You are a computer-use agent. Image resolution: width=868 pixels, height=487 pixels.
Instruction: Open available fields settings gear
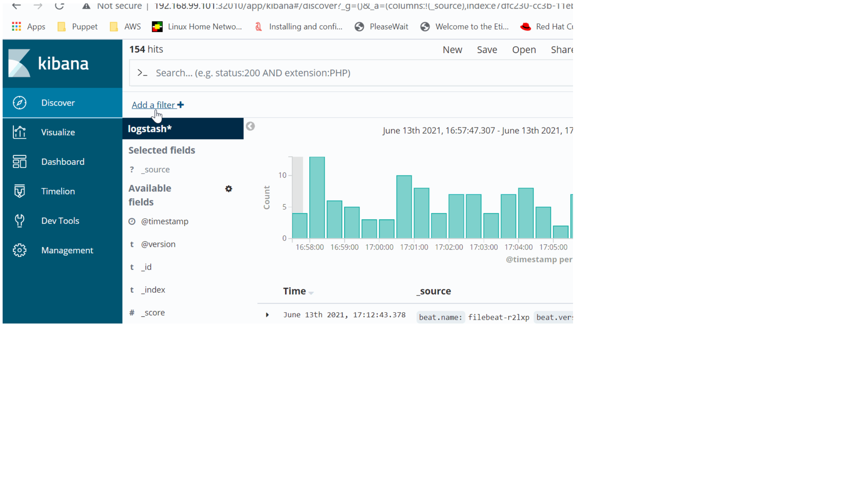tap(228, 189)
